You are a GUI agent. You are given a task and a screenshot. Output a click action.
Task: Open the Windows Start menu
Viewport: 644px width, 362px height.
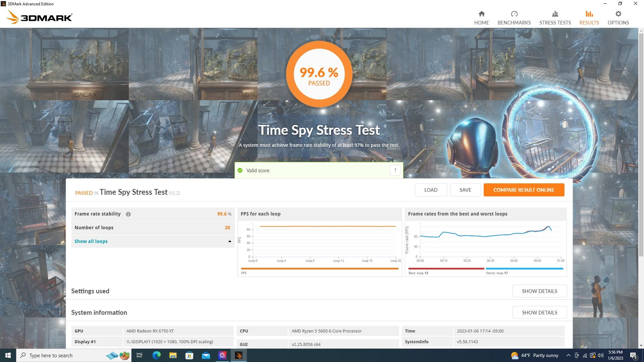pos(8,355)
